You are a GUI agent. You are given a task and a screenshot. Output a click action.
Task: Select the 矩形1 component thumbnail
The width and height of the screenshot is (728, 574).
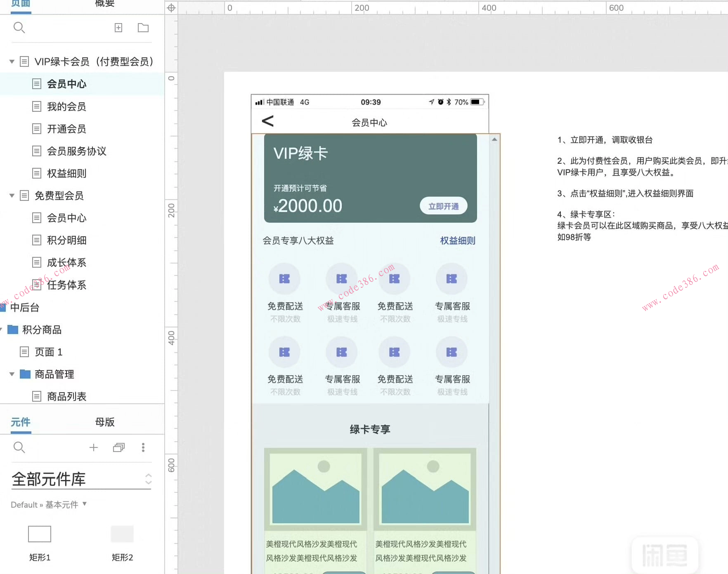pyautogui.click(x=39, y=534)
